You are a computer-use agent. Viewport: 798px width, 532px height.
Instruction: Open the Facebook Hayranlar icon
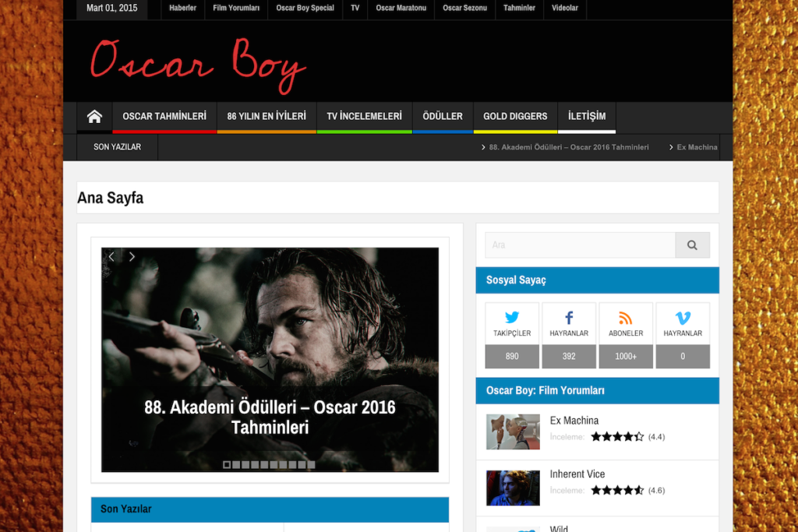pos(569,318)
